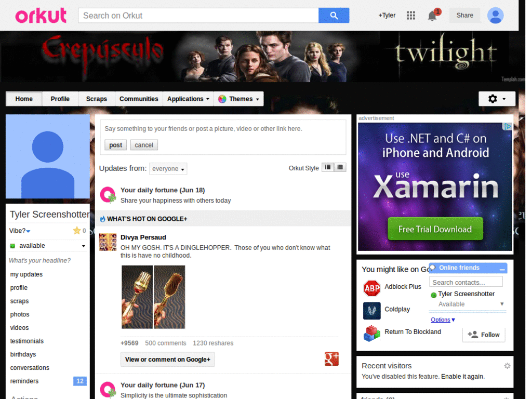Click the hot flame icon
532x399 pixels.
tap(102, 219)
